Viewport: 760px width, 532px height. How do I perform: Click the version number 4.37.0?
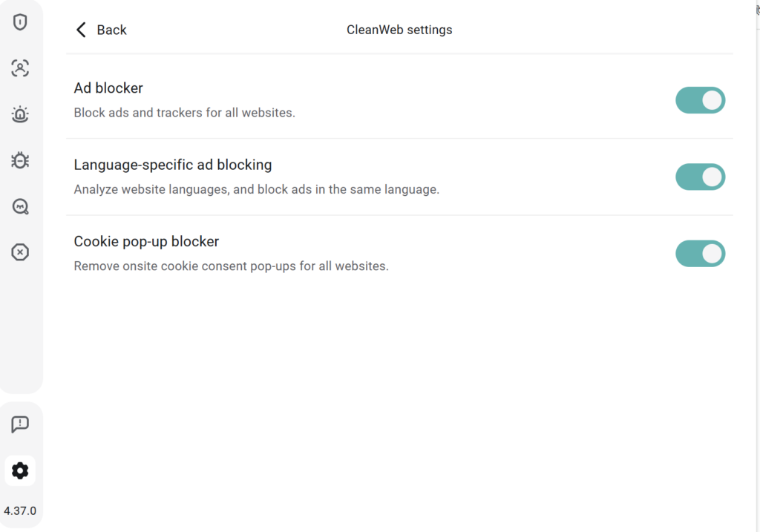[x=20, y=510]
